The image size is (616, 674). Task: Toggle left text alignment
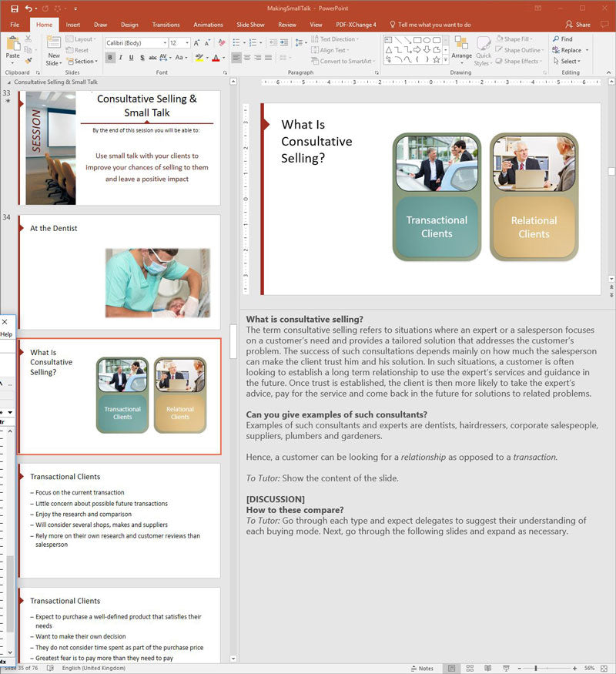[x=236, y=58]
